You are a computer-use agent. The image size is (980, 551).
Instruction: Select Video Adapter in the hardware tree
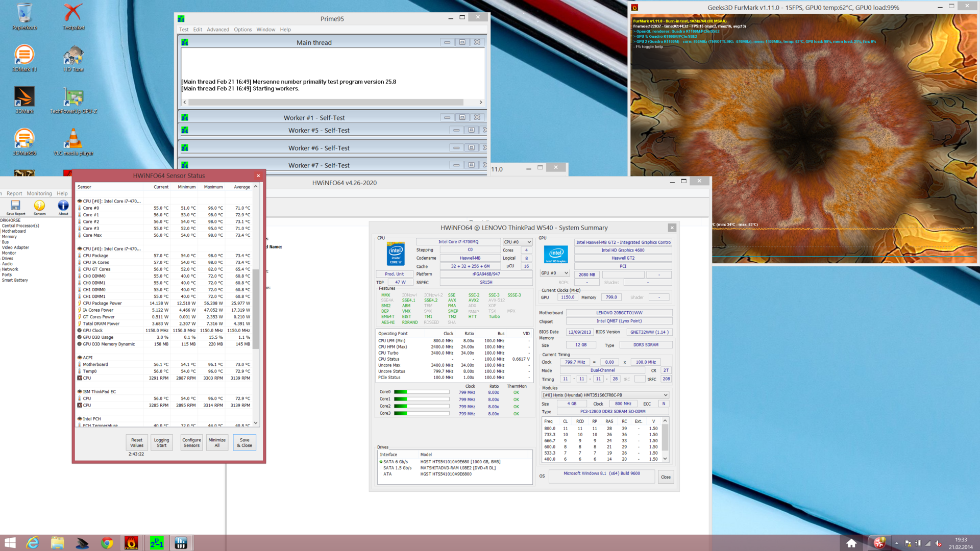[15, 247]
